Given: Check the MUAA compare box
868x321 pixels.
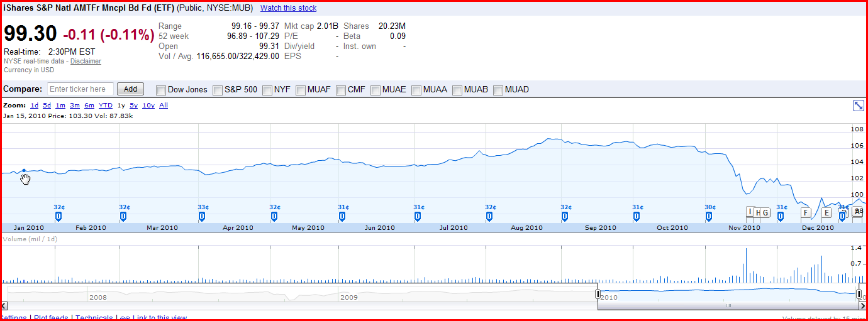Looking at the screenshot, I should click(416, 90).
